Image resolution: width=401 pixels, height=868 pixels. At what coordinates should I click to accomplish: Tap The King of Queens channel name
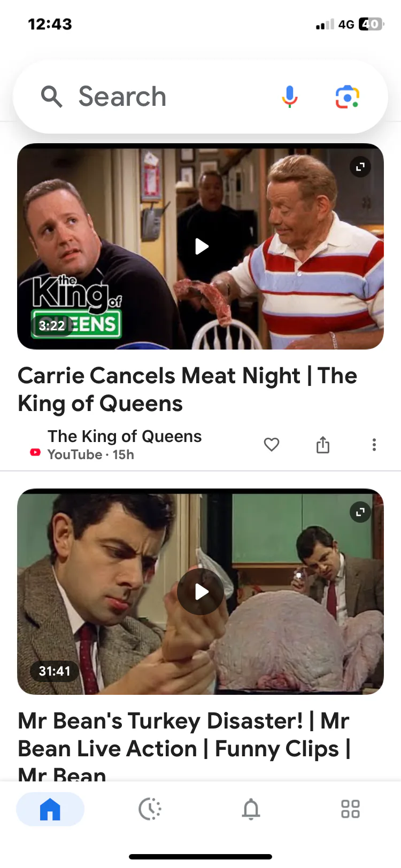[x=125, y=436]
